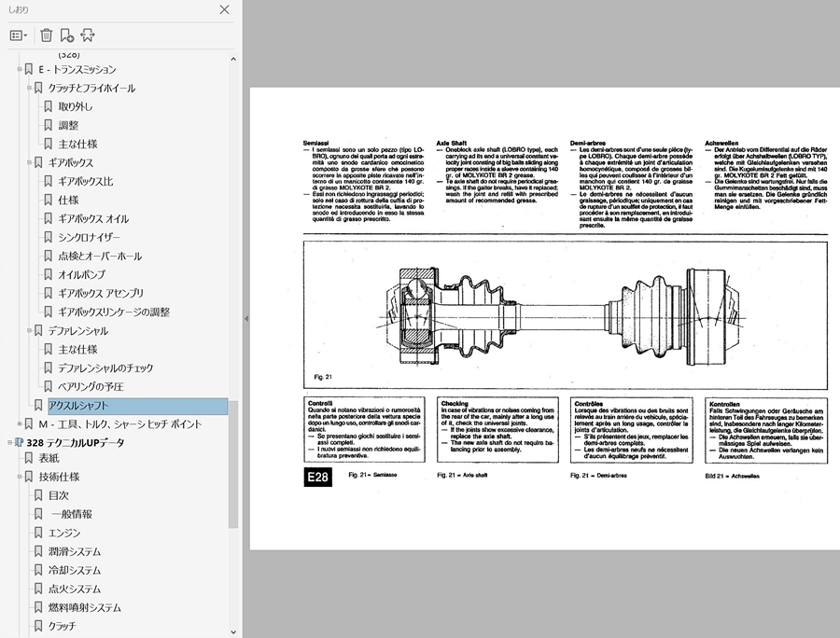The width and height of the screenshot is (840, 638).
Task: Collapse the E - トランスミッション section
Action: click(x=20, y=69)
